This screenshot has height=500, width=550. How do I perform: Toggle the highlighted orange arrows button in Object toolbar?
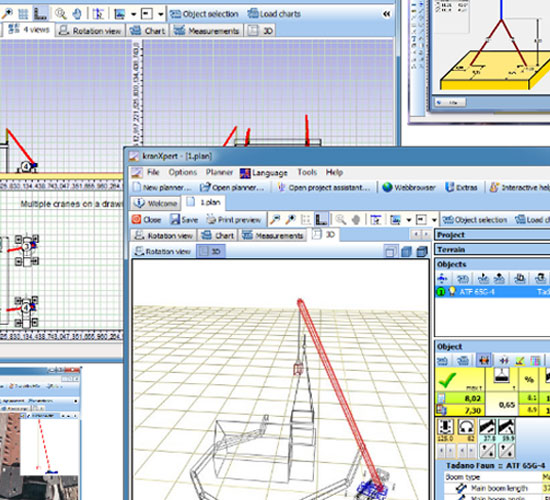pyautogui.click(x=484, y=360)
